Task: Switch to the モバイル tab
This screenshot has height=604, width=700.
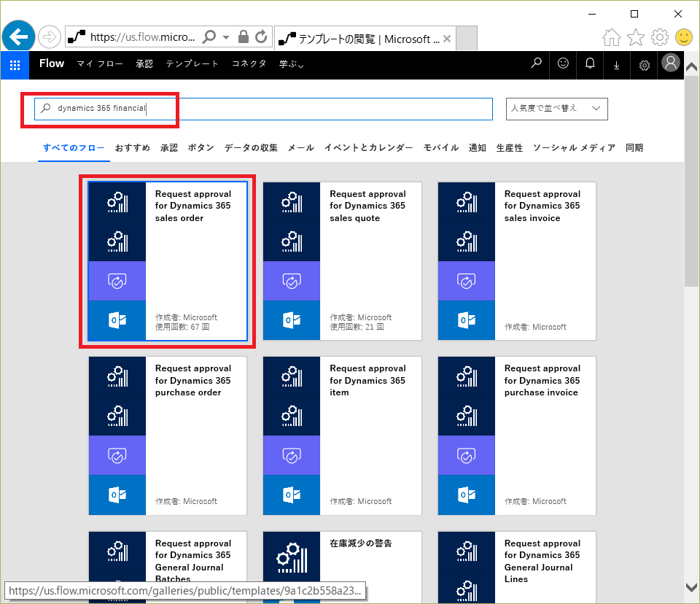Action: (441, 148)
